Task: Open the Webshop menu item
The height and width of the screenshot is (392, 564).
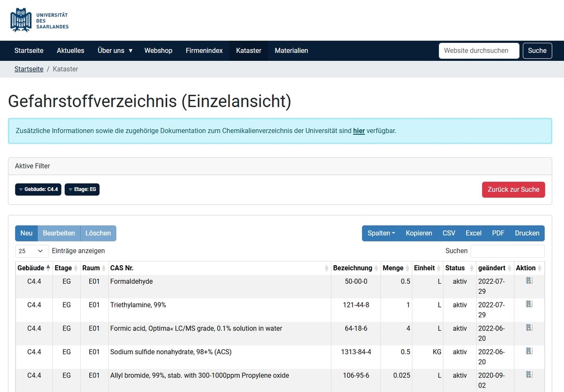Action: tap(158, 50)
